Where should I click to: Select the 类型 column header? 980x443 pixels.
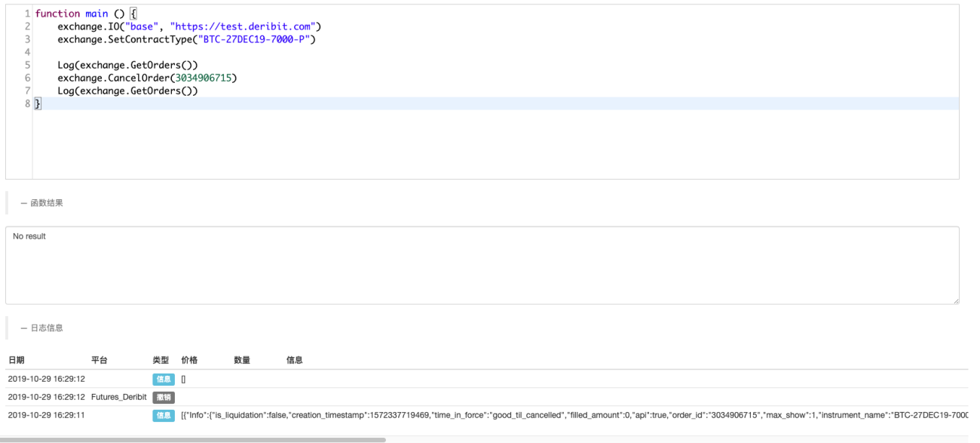[161, 360]
